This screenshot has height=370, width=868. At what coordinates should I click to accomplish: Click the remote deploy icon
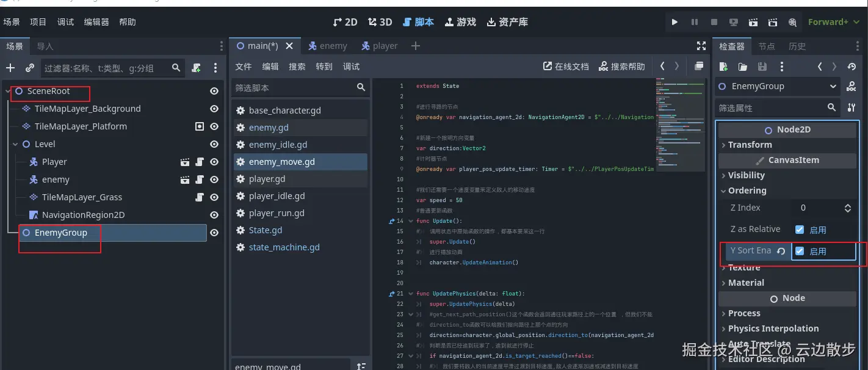733,22
